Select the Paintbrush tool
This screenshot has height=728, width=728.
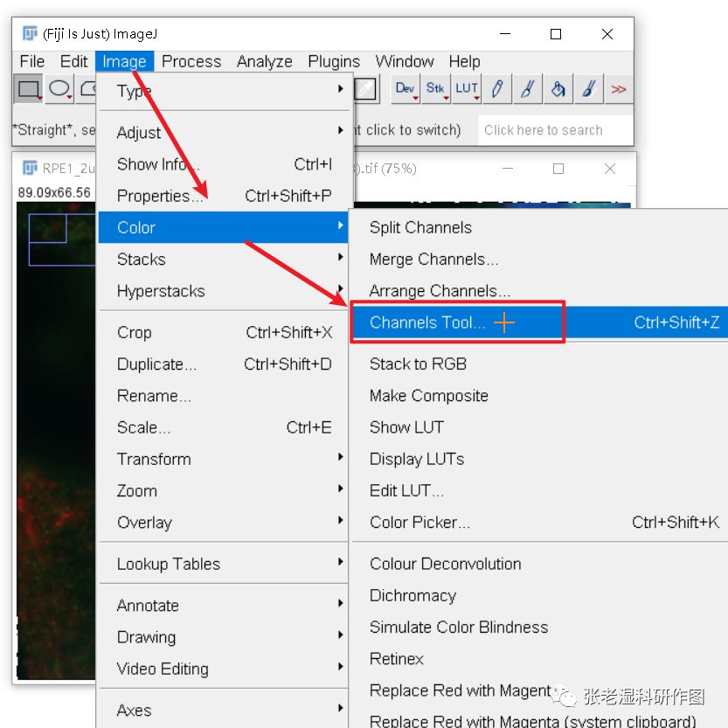pos(527,88)
